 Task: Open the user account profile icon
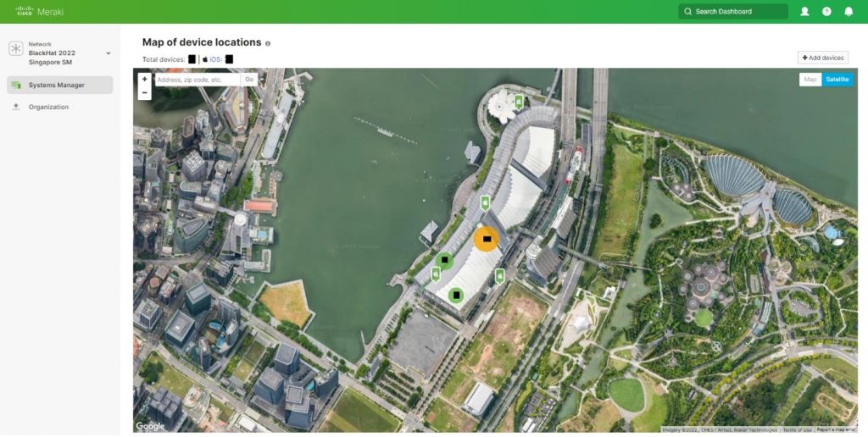(x=804, y=12)
